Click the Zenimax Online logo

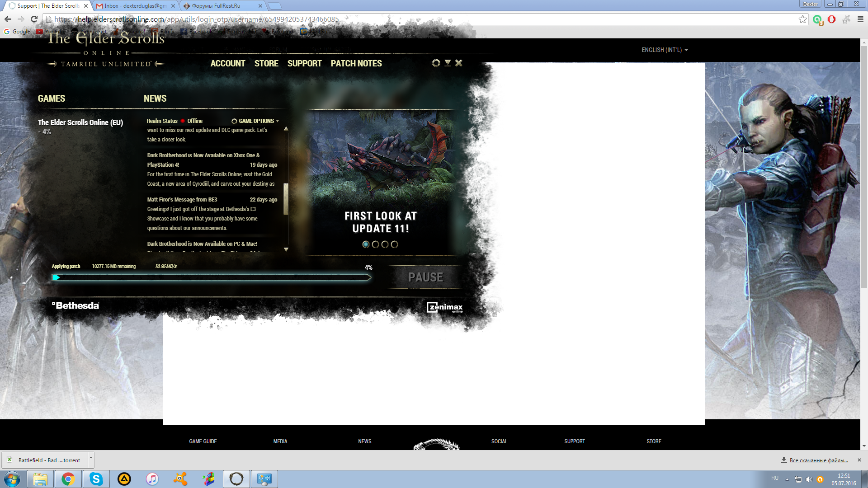444,308
